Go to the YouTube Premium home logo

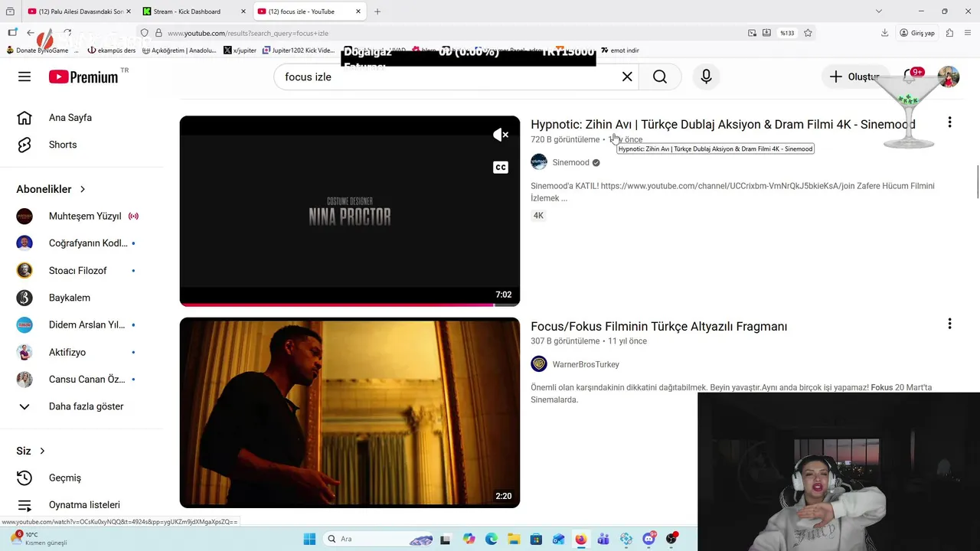click(84, 77)
